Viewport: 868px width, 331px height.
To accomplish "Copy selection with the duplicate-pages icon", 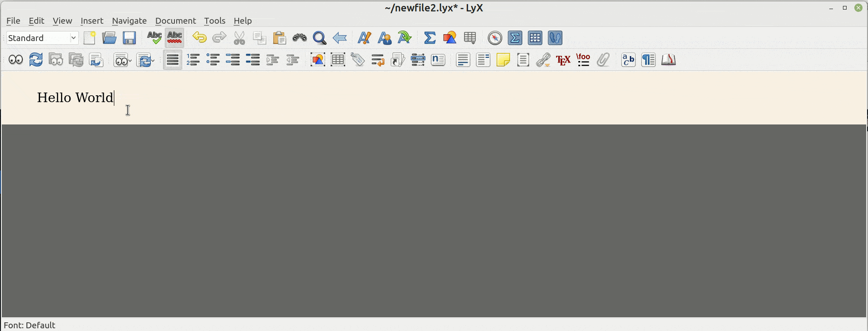I will (260, 38).
